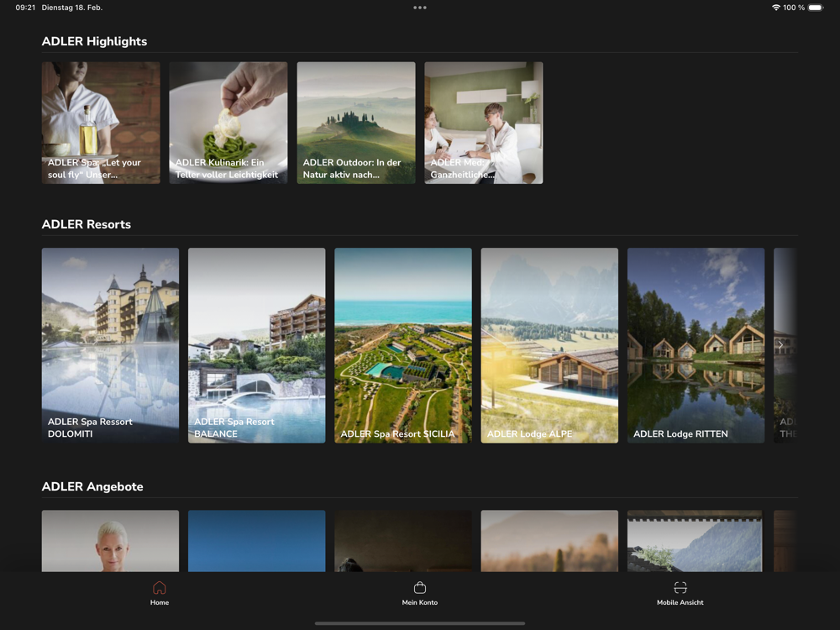
Task: Open ADLER Lodge ALPE card
Action: point(549,345)
